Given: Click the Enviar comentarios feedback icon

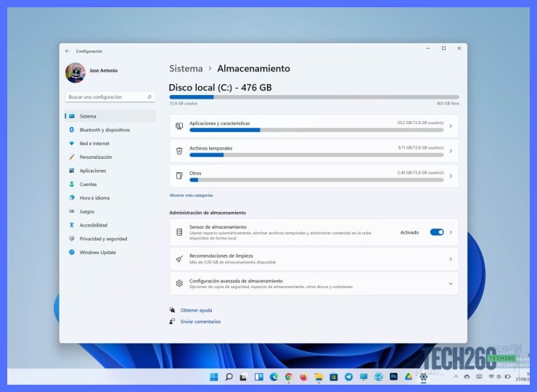Looking at the screenshot, I should (172, 322).
